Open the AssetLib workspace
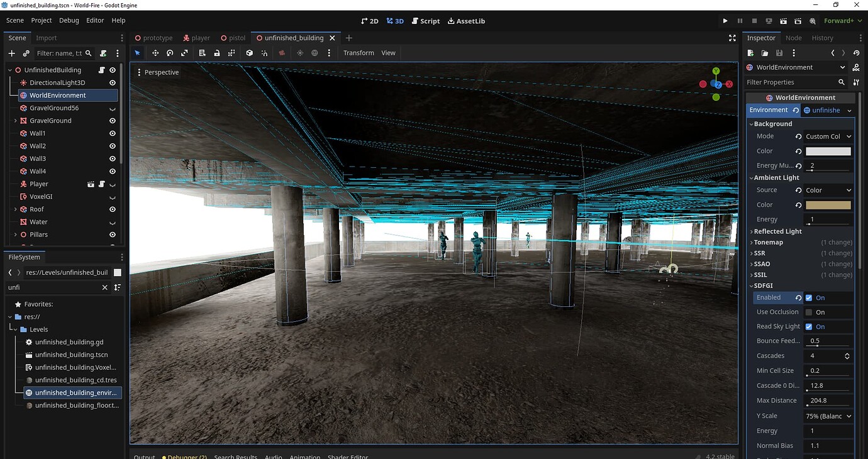 click(x=466, y=21)
